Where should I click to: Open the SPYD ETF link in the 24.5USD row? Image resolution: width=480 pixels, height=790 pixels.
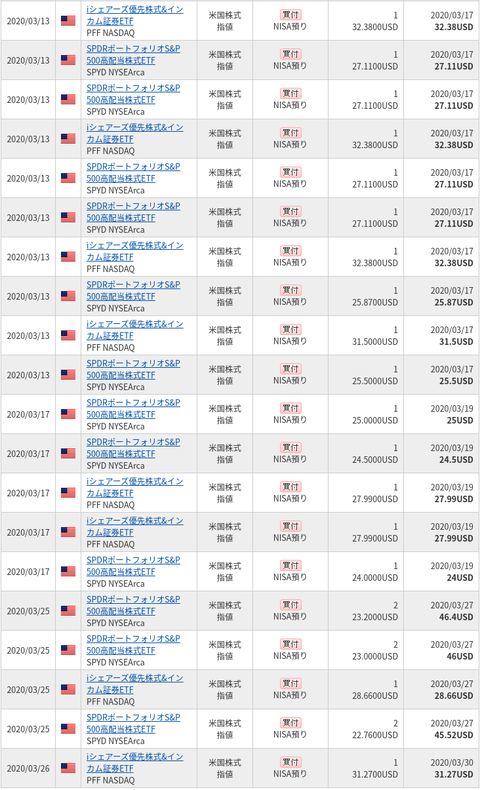pyautogui.click(x=133, y=448)
